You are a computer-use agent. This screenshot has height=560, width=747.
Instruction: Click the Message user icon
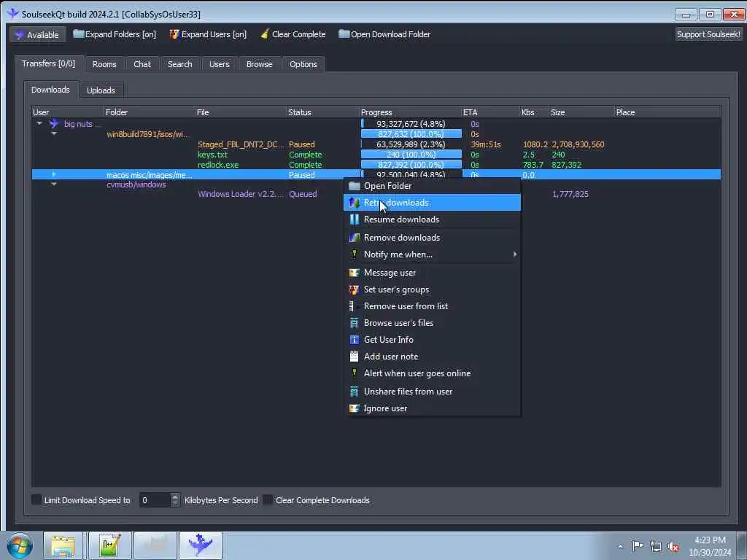[354, 273]
